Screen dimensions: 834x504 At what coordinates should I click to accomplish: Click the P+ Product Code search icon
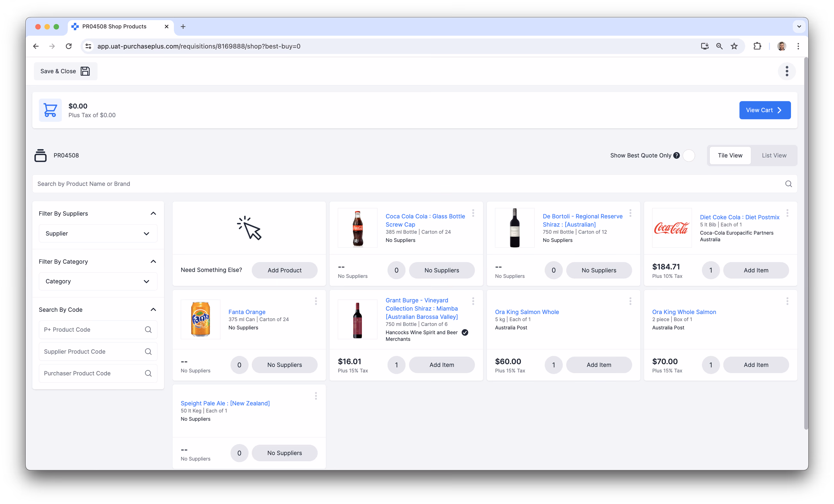[148, 330]
